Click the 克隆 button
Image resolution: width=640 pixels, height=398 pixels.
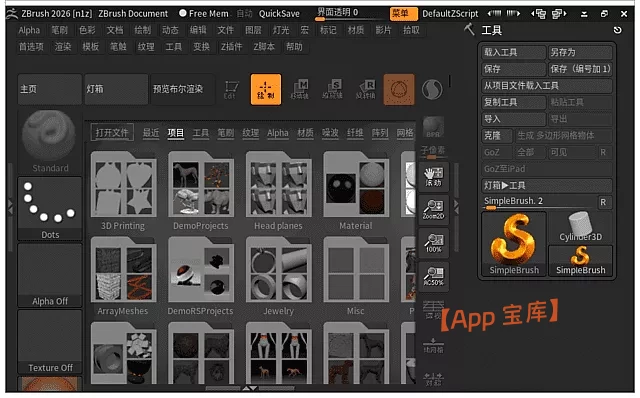coord(497,136)
